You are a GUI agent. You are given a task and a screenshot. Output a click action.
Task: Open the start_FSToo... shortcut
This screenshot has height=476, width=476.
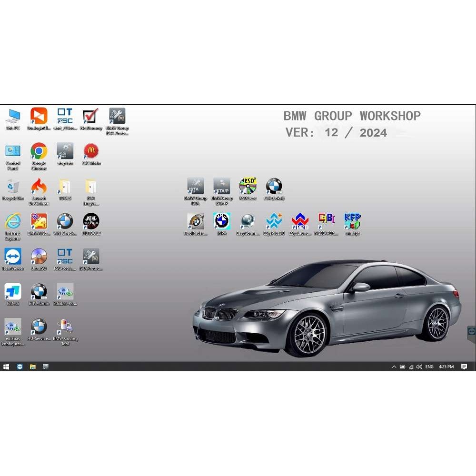point(65,119)
